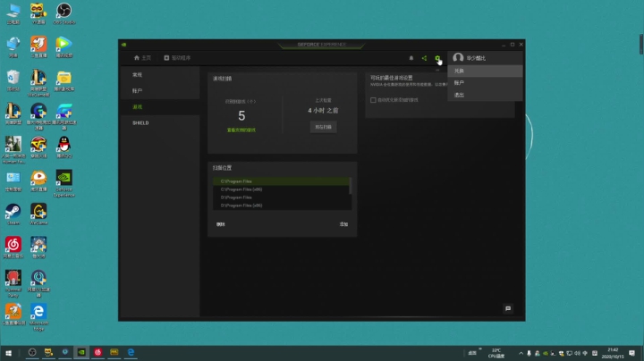The image size is (644, 361).
Task: Click the Scan Now button
Action: tap(323, 127)
